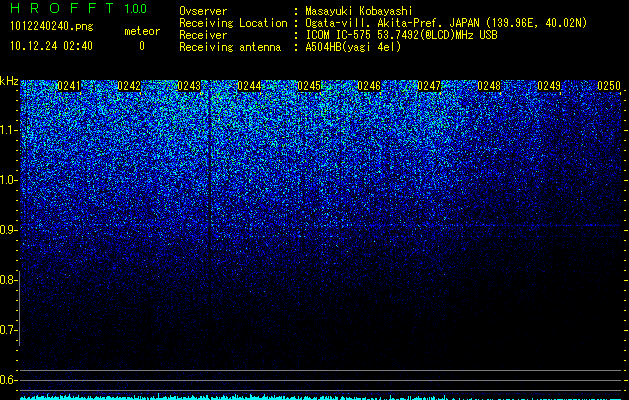
Task: Click time marker 0247
Action: click(x=429, y=86)
